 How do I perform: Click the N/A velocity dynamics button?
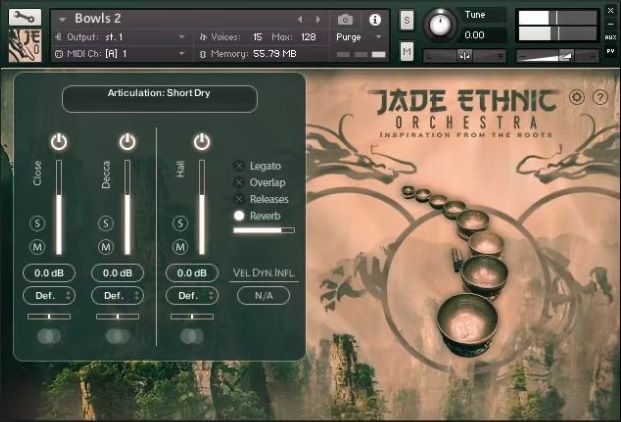click(x=264, y=296)
